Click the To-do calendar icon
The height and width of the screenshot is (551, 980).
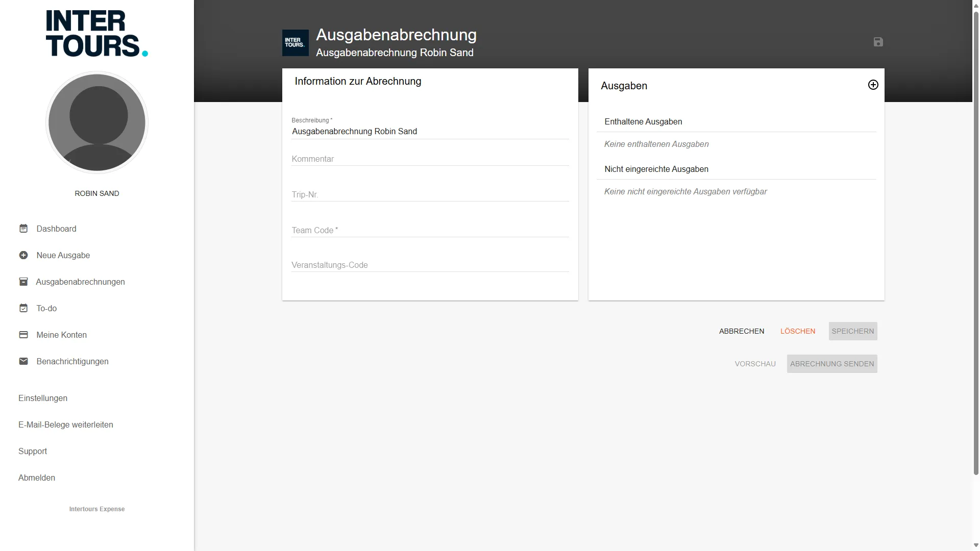click(23, 308)
